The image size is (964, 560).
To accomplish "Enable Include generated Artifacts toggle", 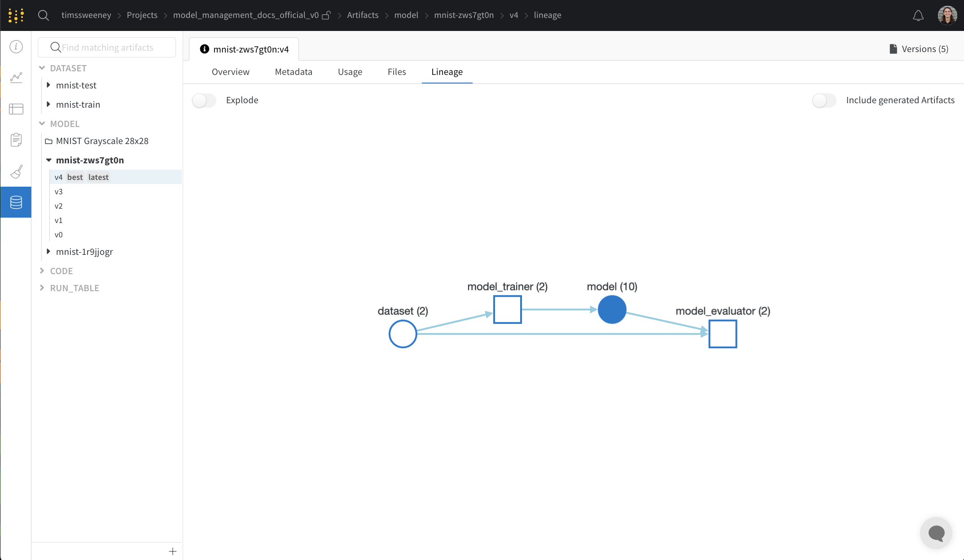I will 824,100.
